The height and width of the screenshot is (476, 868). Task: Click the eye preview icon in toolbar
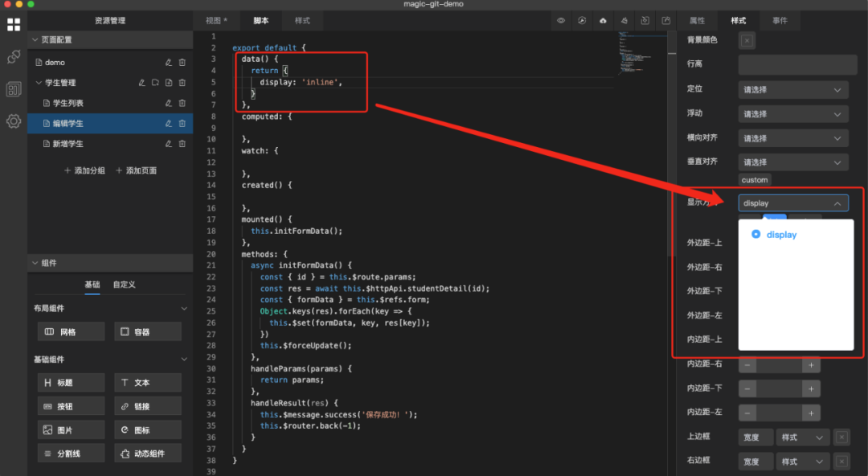[x=561, y=20]
